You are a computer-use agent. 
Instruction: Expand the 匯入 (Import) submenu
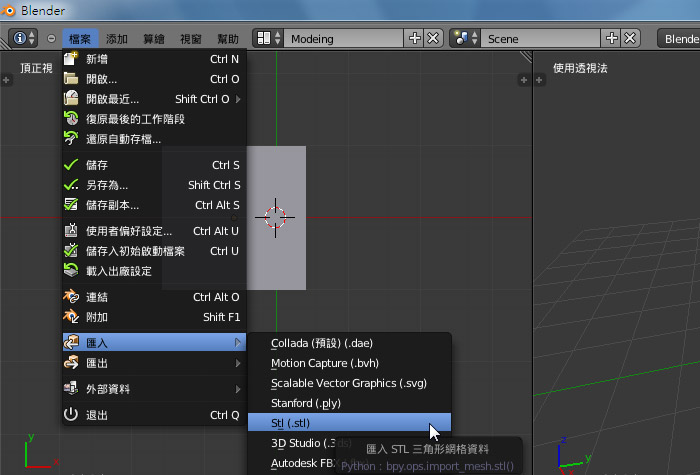[154, 343]
